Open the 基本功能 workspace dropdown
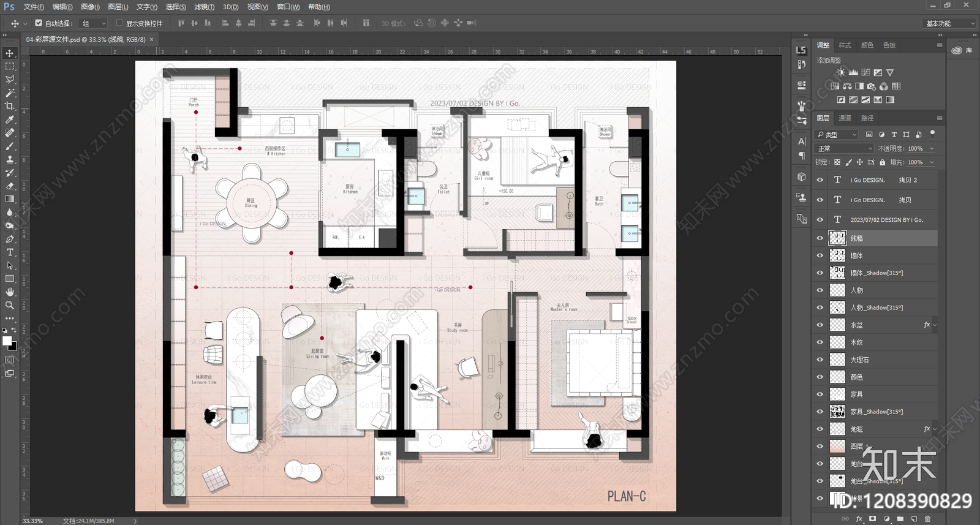The image size is (980, 525). (949, 23)
